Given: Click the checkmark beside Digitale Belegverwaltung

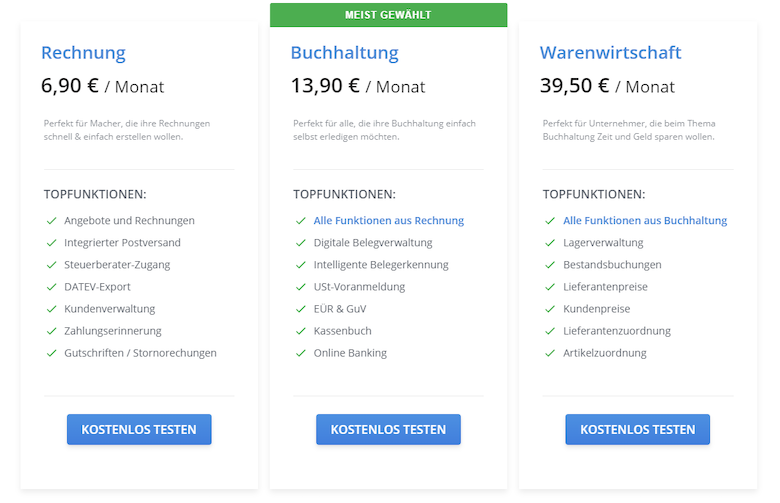Looking at the screenshot, I should pos(300,243).
